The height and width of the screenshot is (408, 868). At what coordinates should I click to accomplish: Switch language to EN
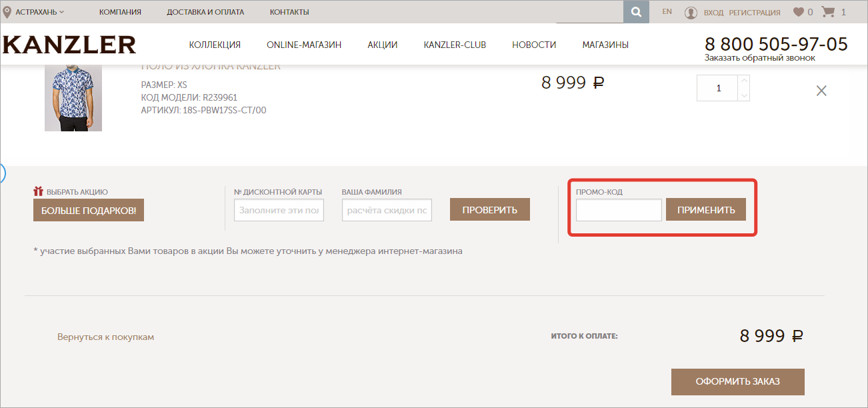(667, 12)
